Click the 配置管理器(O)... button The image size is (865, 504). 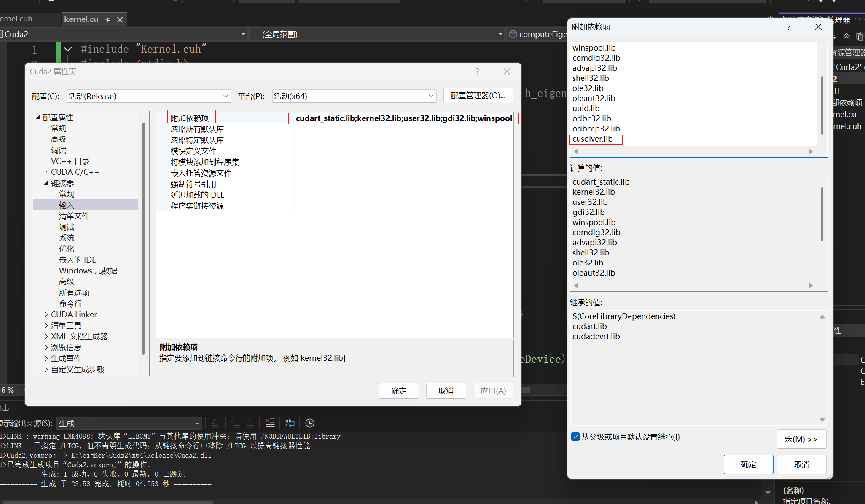point(478,96)
